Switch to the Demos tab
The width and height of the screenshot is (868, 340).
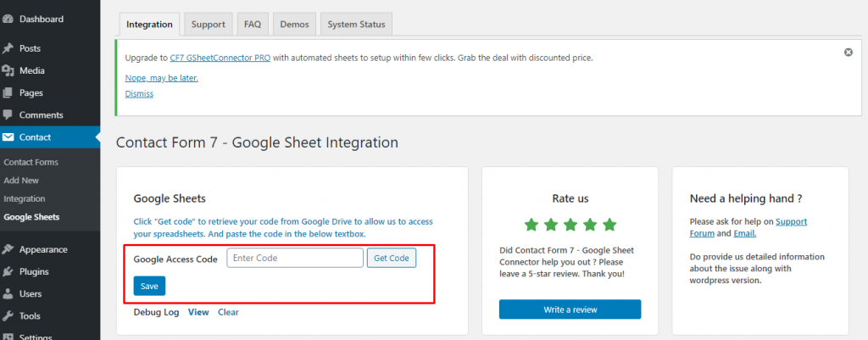click(294, 25)
